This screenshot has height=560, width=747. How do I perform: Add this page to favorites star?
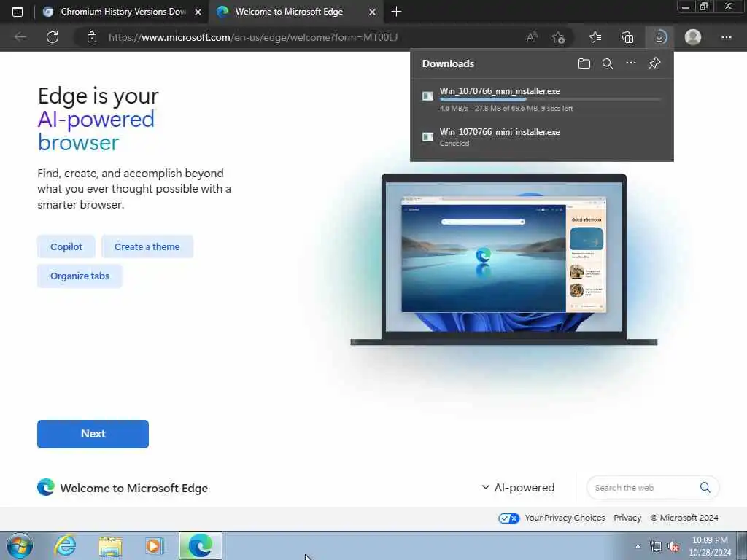[558, 37]
